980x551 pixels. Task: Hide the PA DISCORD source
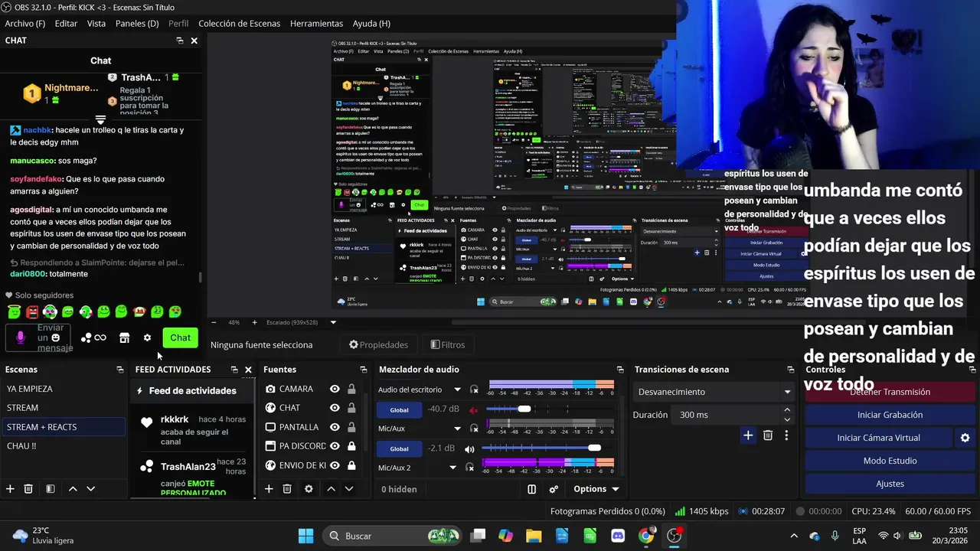point(335,446)
